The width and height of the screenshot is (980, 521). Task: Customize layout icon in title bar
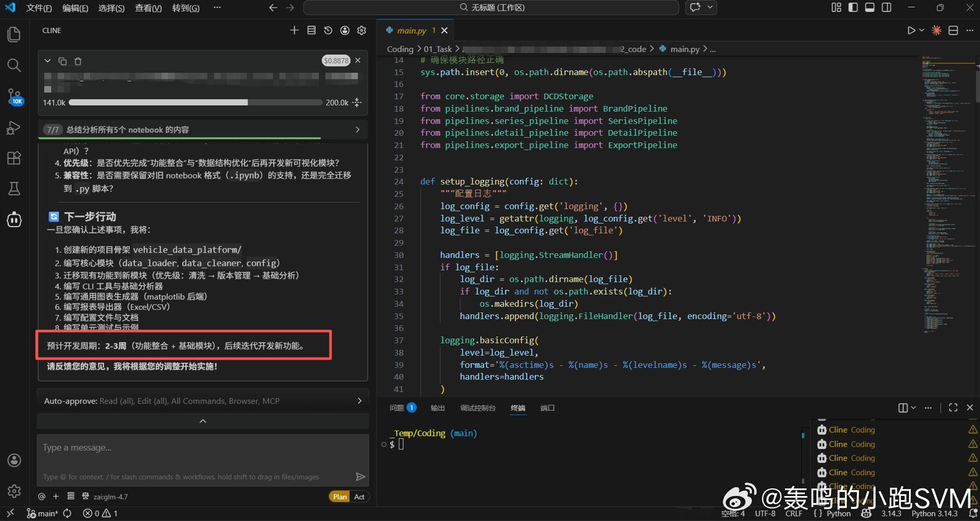coord(836,8)
